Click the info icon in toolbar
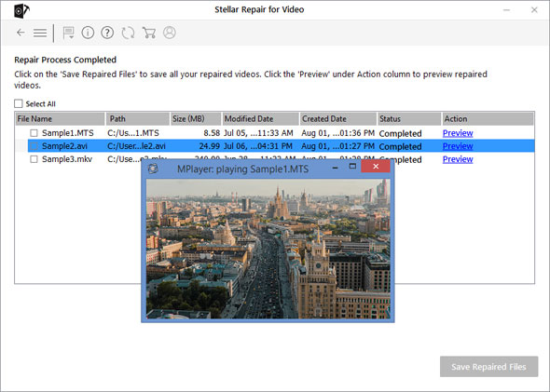The width and height of the screenshot is (550, 392). tap(88, 33)
